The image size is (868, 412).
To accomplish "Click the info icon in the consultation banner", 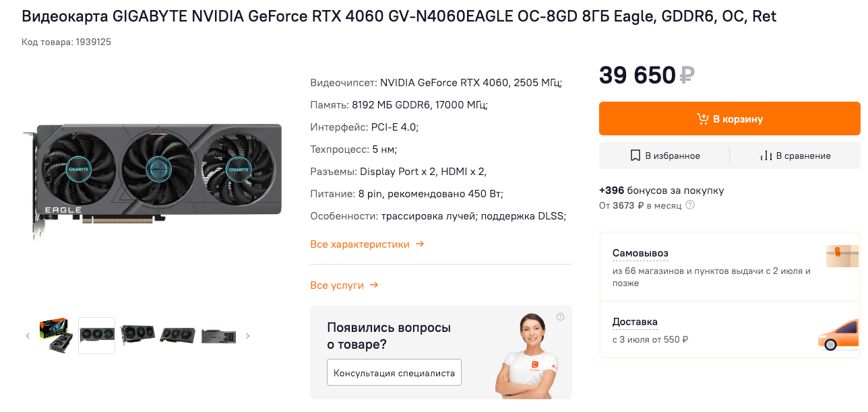I will [561, 317].
